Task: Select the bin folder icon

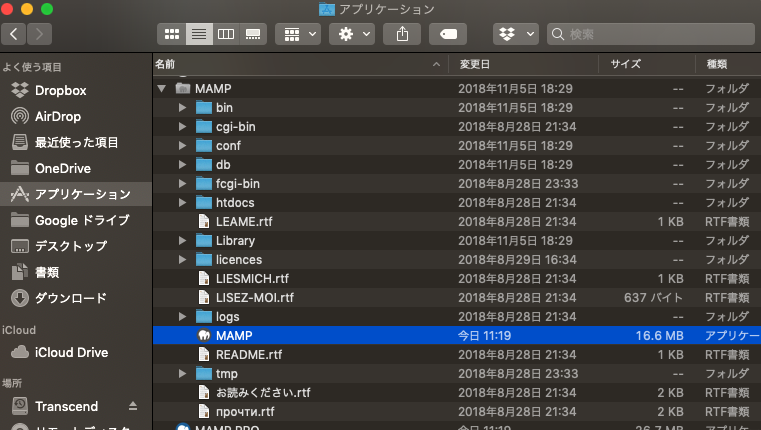Action: (204, 107)
